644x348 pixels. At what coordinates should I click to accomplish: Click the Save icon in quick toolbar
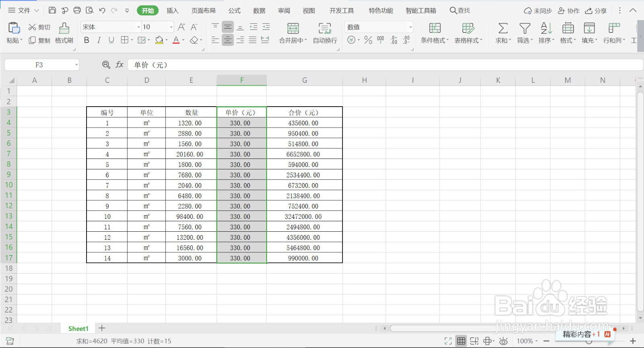click(x=52, y=10)
